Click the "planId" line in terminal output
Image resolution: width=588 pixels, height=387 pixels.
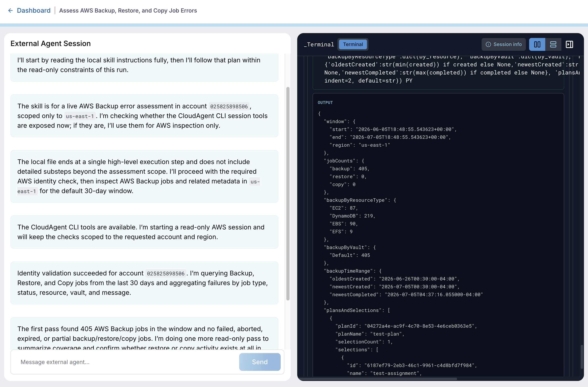[x=406, y=326]
